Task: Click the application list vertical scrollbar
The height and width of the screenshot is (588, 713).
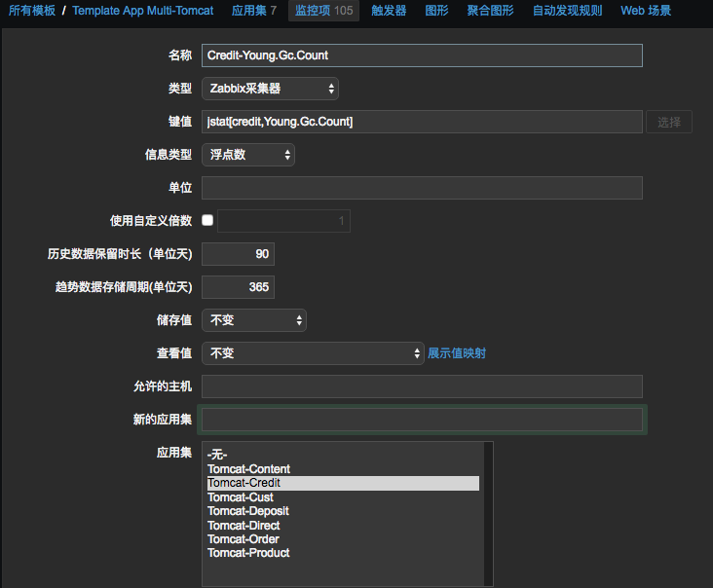Action: click(x=488, y=513)
